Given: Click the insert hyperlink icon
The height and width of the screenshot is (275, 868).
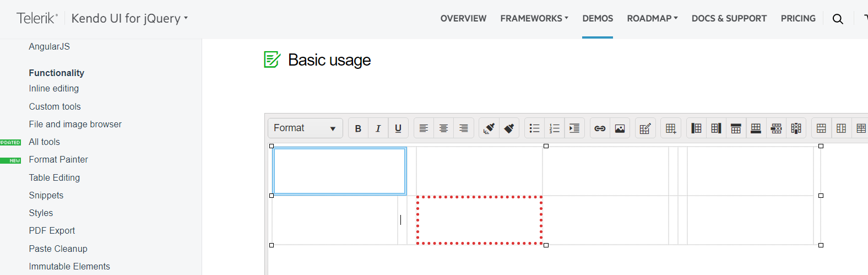Looking at the screenshot, I should pyautogui.click(x=600, y=128).
